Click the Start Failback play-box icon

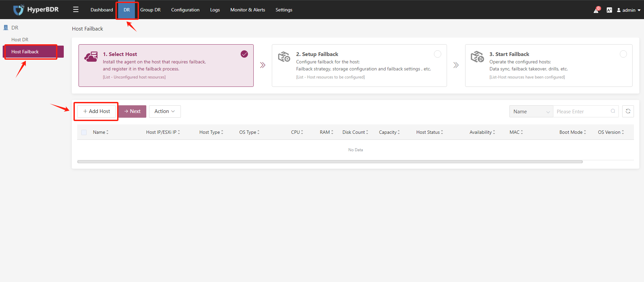[x=477, y=57]
